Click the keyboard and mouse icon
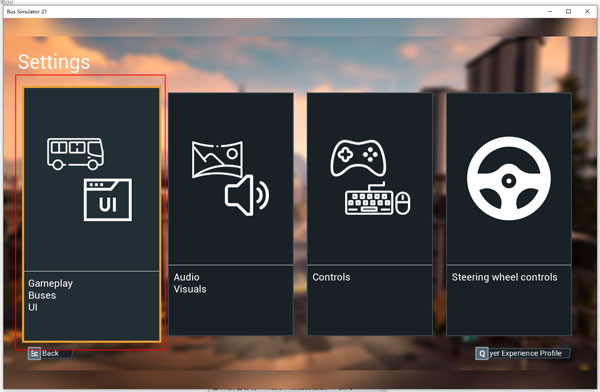This screenshot has height=392, width=600. click(x=377, y=199)
